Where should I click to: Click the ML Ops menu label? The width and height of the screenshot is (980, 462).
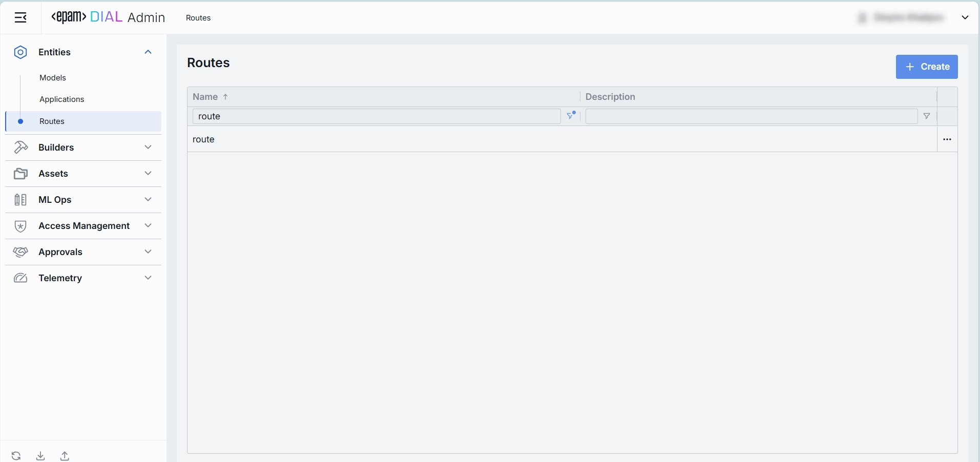pyautogui.click(x=55, y=200)
